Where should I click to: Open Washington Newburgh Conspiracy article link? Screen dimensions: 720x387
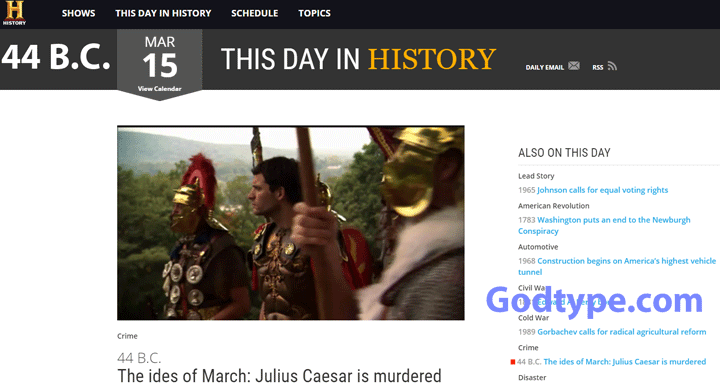click(x=604, y=225)
